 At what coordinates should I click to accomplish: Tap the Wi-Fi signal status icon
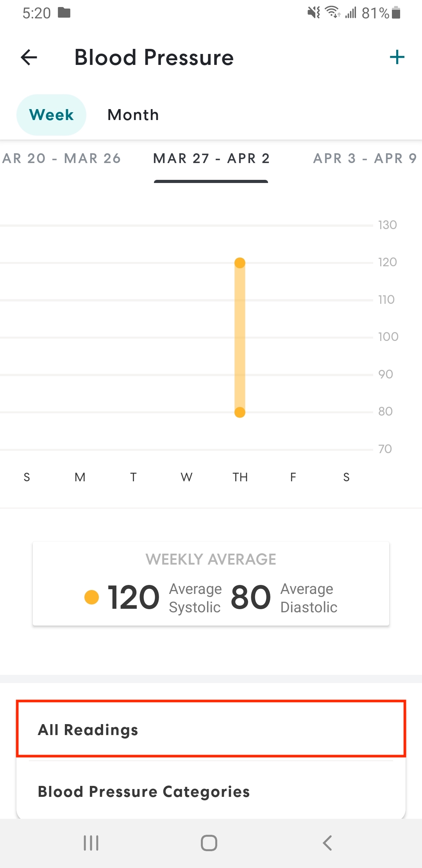(x=332, y=13)
